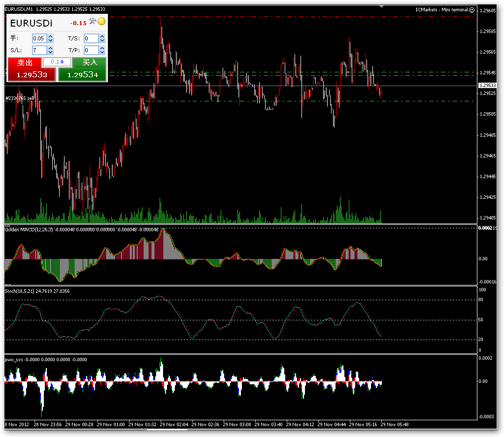Click the 0.1 spinner between sell and buy
The height and width of the screenshot is (437, 504).
coord(57,62)
